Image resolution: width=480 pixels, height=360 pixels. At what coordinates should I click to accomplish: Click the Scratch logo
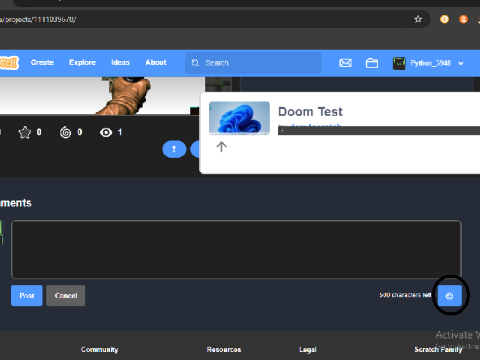coord(9,63)
